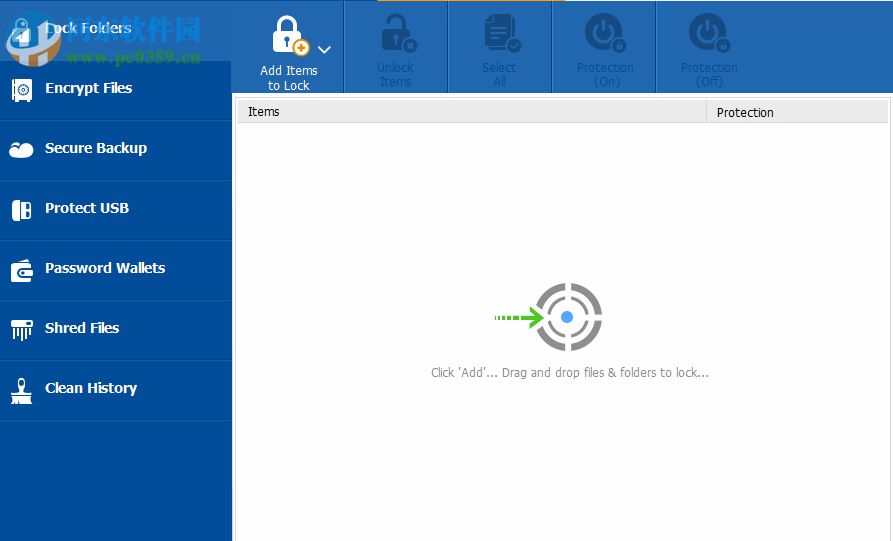This screenshot has width=893, height=541.
Task: Click the Clean History broom icon
Action: point(22,391)
